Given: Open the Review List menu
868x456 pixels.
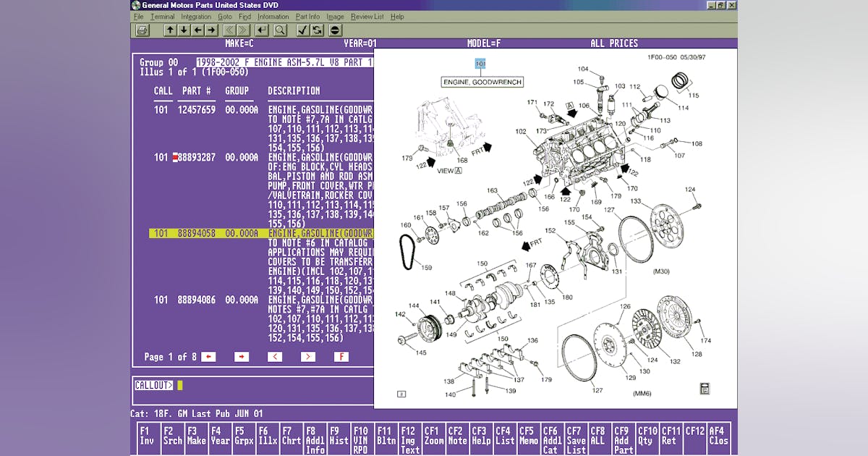Looking at the screenshot, I should coord(367,16).
